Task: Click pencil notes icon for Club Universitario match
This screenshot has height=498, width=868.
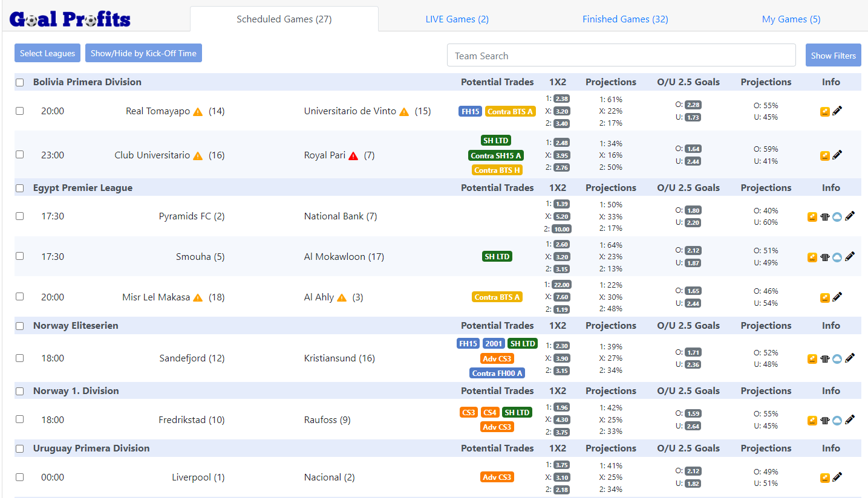Action: pyautogui.click(x=837, y=155)
